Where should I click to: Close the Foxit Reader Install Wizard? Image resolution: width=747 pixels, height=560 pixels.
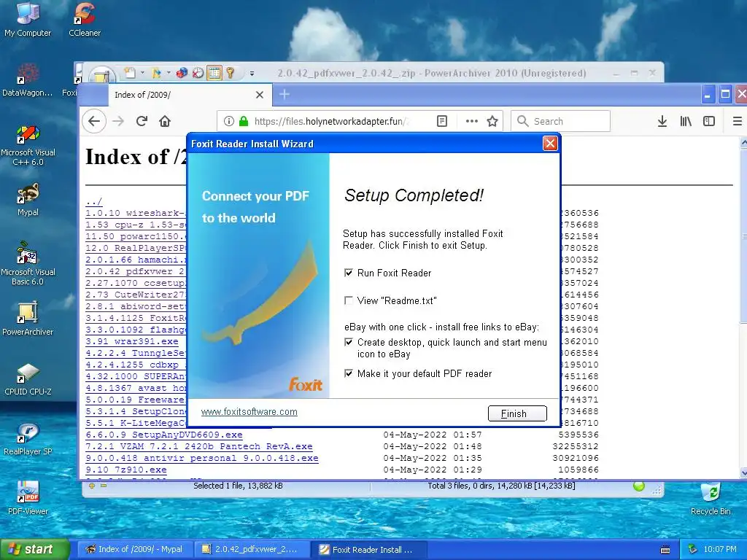[x=550, y=144]
